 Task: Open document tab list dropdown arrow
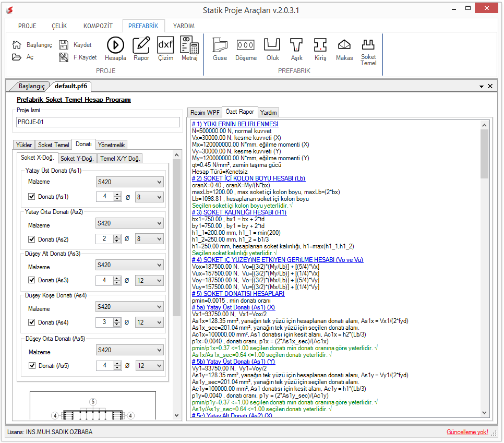coord(482,87)
